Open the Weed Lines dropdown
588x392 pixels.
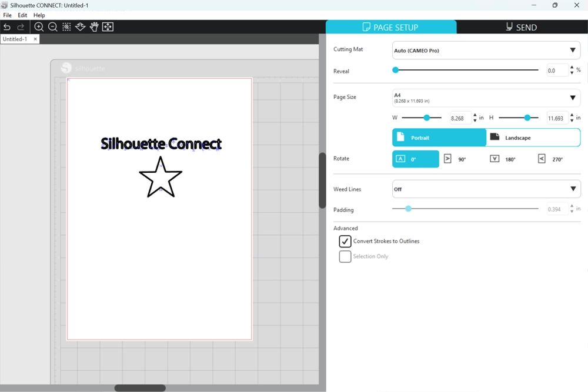pyautogui.click(x=486, y=189)
